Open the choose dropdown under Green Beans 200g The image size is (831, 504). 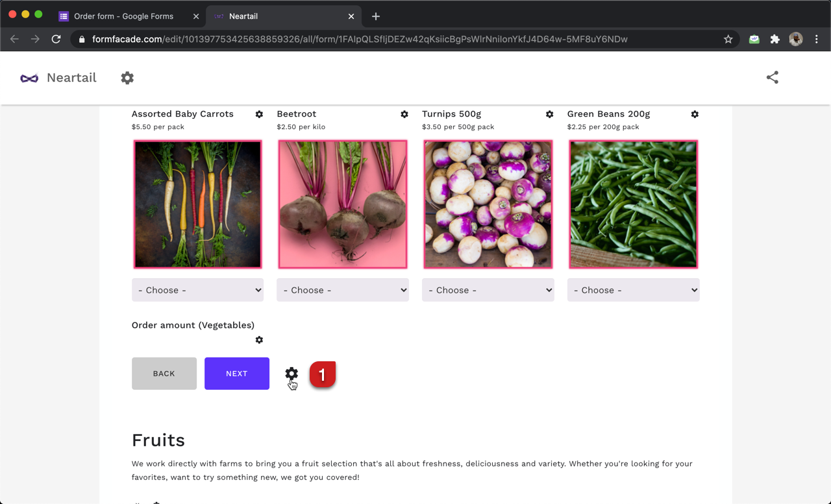tap(633, 289)
